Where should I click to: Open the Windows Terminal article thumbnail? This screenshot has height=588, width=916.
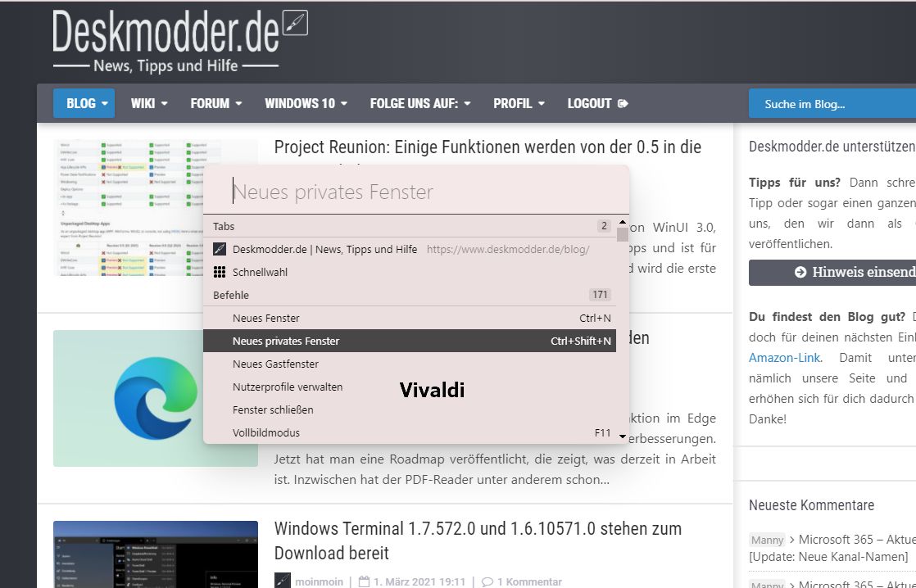click(x=156, y=554)
